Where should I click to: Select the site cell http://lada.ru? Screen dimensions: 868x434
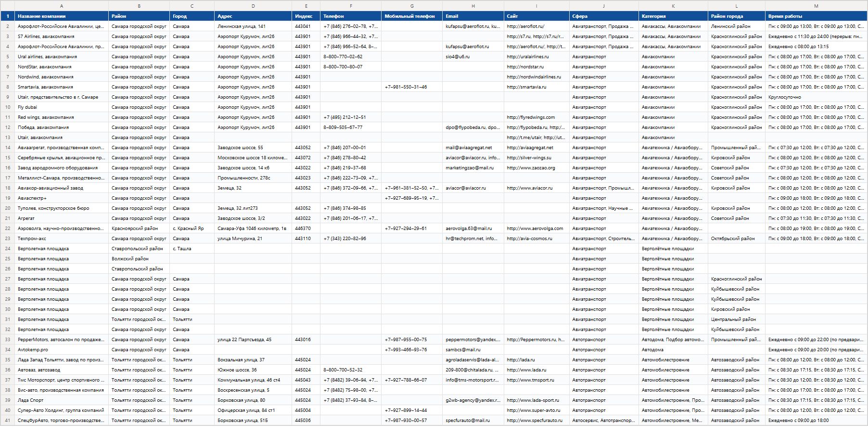(x=536, y=360)
